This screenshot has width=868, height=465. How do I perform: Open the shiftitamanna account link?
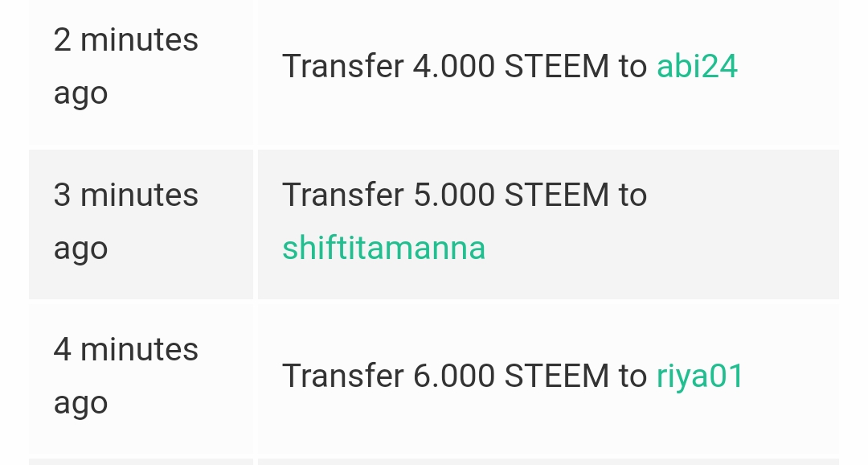[383, 248]
